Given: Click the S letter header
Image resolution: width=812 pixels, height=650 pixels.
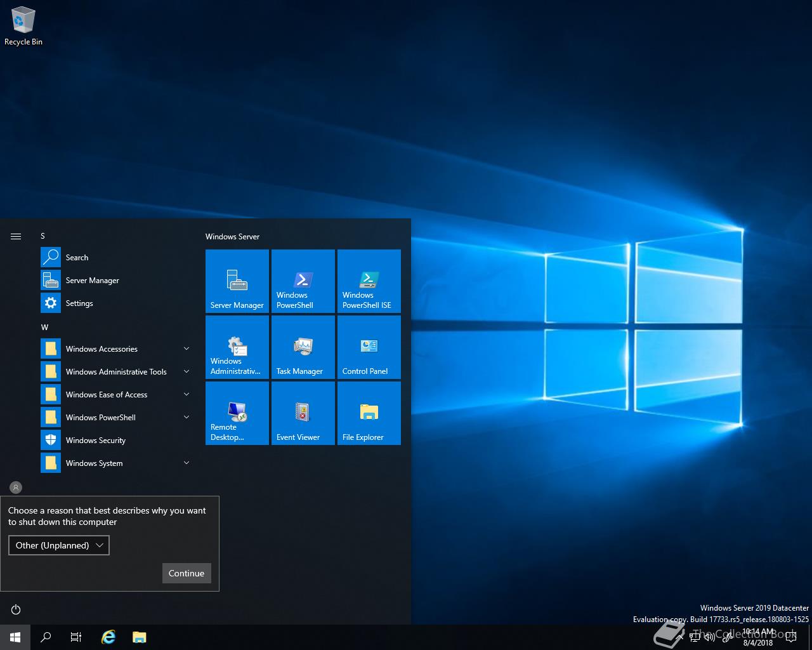Looking at the screenshot, I should click(43, 235).
